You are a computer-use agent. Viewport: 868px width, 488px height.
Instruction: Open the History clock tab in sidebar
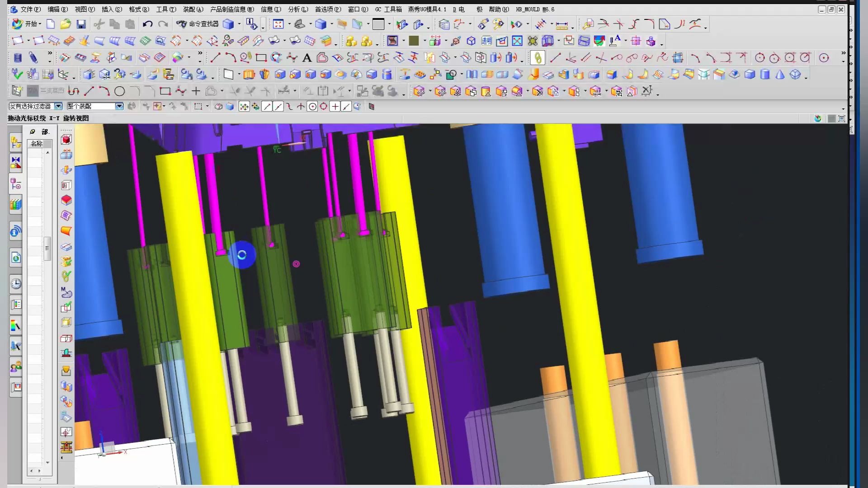coord(16,284)
